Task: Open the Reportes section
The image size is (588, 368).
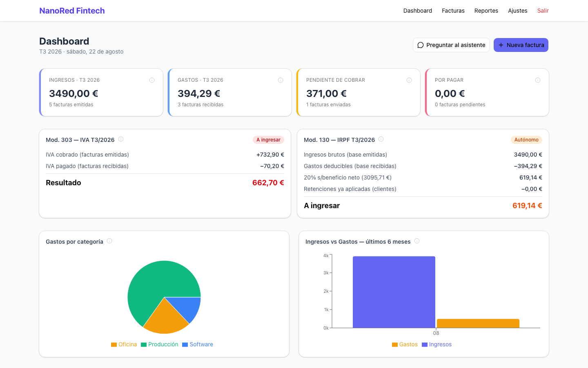Action: click(x=486, y=11)
